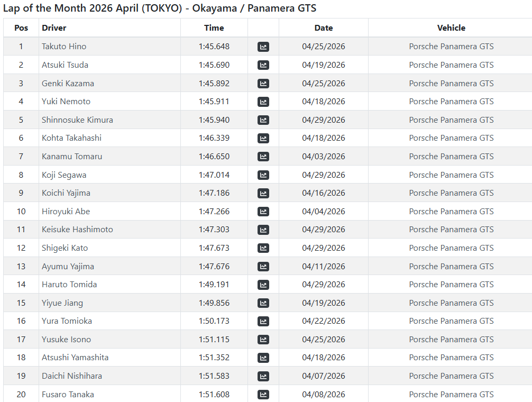Click date 04/22/2026 in Yura Tomioka row
532x402 pixels.
[324, 321]
